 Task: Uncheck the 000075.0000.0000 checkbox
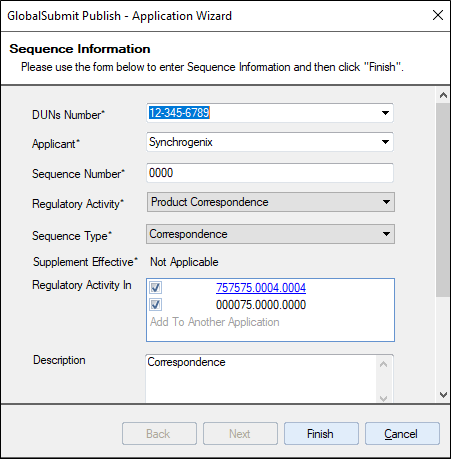[x=155, y=304]
